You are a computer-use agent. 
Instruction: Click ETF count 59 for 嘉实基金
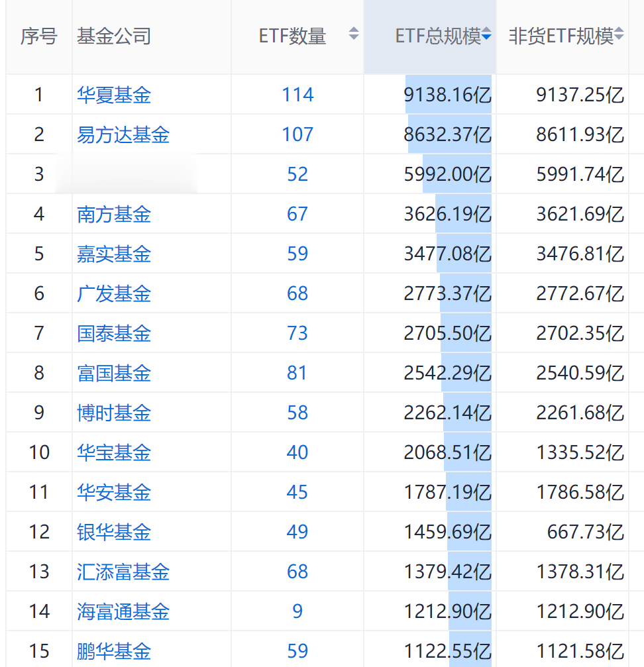pyautogui.click(x=297, y=254)
